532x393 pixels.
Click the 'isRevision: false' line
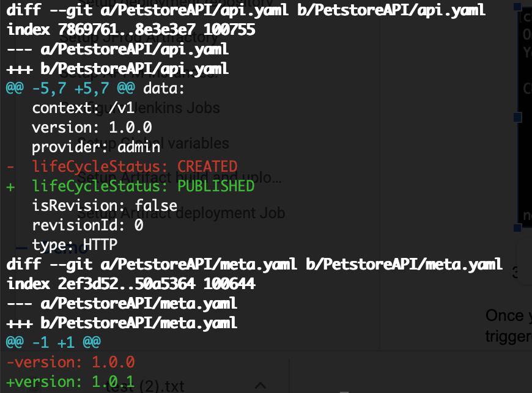click(x=105, y=205)
